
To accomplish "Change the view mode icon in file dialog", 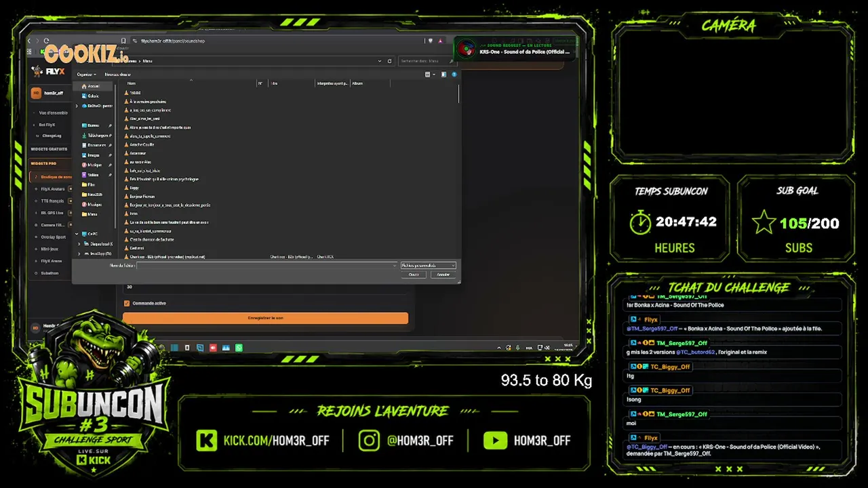I will point(427,75).
